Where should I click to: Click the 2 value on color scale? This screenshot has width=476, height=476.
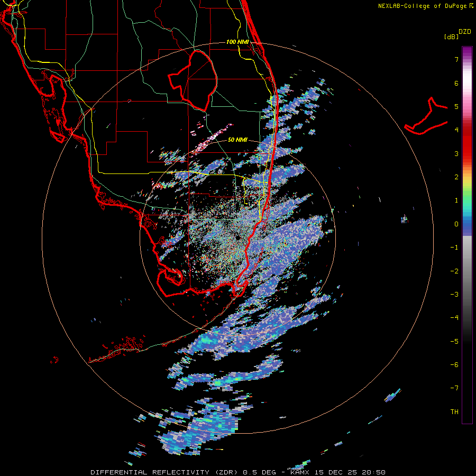click(x=456, y=177)
